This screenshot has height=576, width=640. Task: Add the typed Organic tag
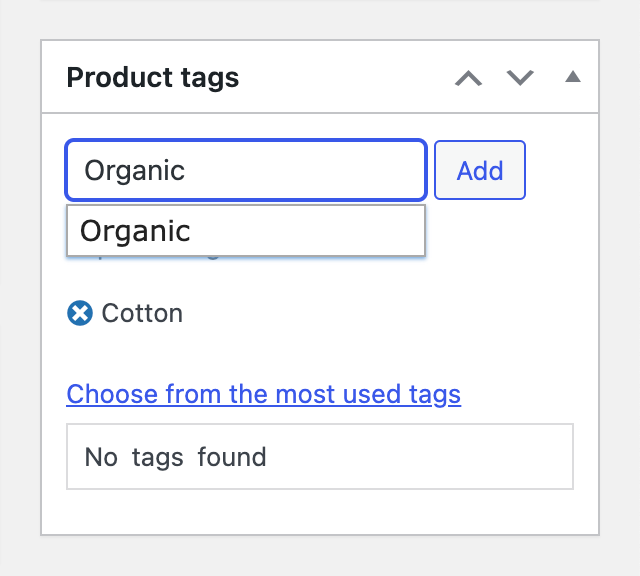(479, 170)
